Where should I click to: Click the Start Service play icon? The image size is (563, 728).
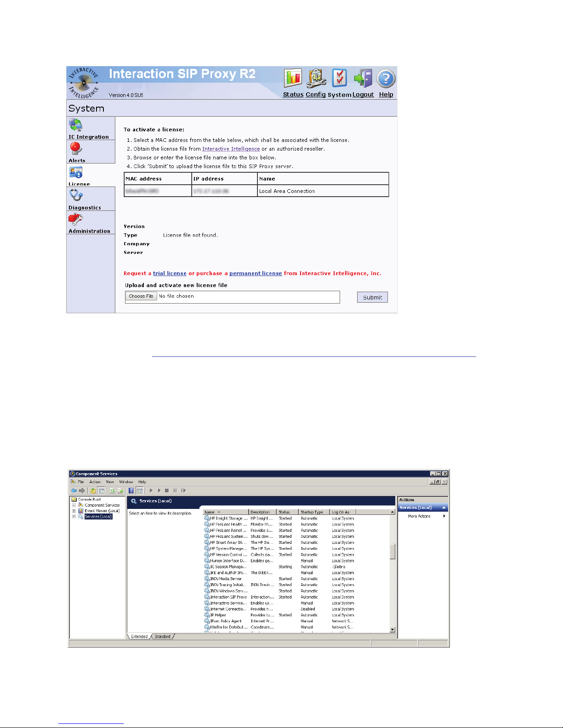(151, 491)
